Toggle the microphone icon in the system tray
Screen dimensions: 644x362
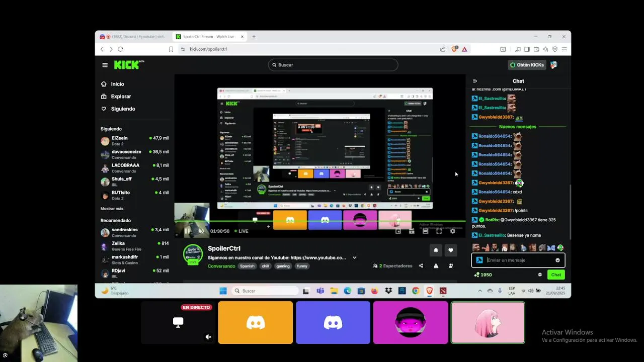(x=500, y=291)
